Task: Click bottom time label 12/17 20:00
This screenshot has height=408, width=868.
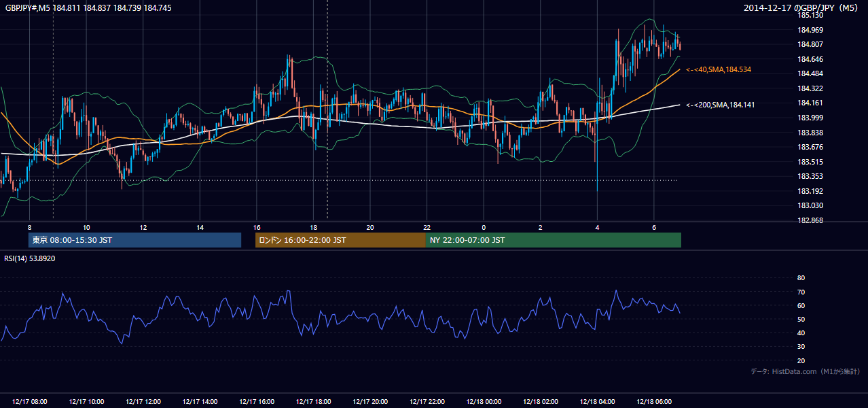Action: coord(370,402)
